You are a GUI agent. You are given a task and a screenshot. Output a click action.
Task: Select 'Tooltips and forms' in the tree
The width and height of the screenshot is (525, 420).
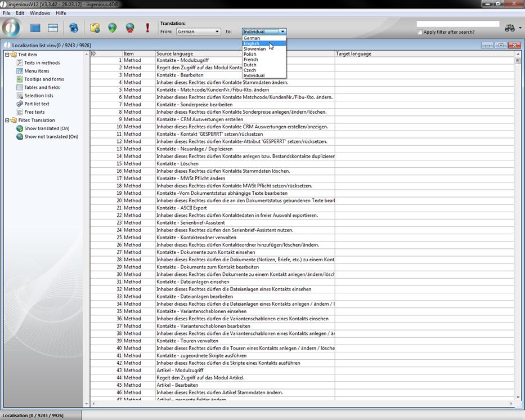(44, 79)
